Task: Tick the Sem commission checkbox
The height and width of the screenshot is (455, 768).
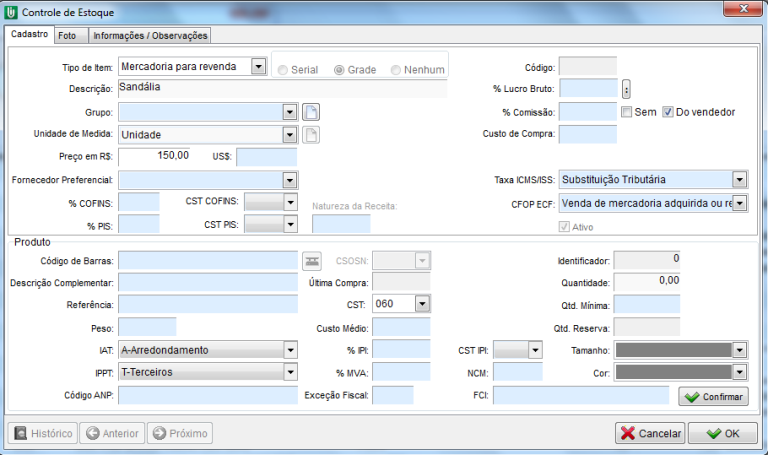Action: pyautogui.click(x=626, y=112)
